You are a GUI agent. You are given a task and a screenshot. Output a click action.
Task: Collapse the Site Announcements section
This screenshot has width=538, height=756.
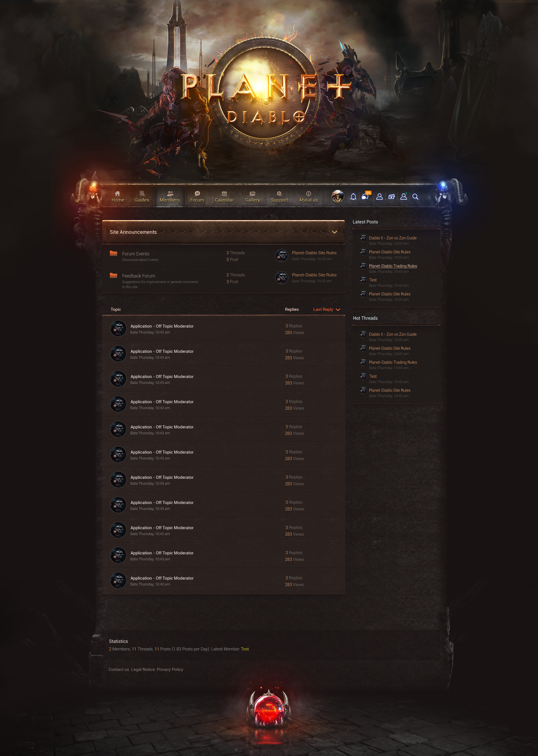335,232
